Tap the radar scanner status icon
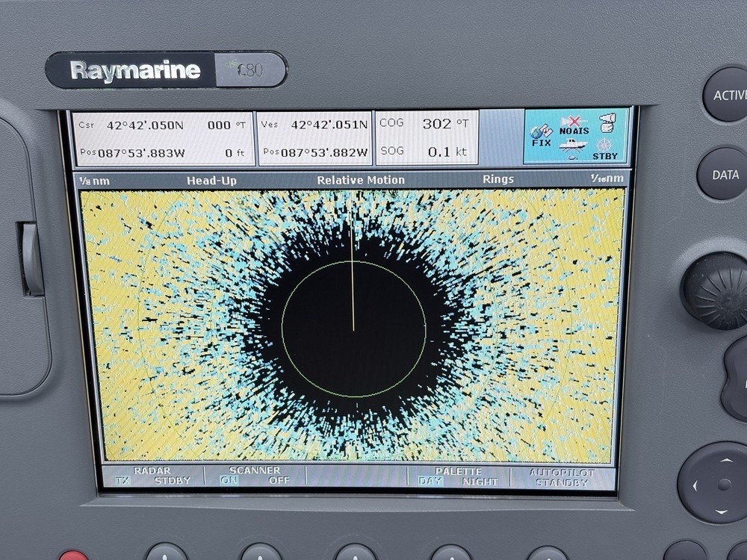 pos(607,123)
